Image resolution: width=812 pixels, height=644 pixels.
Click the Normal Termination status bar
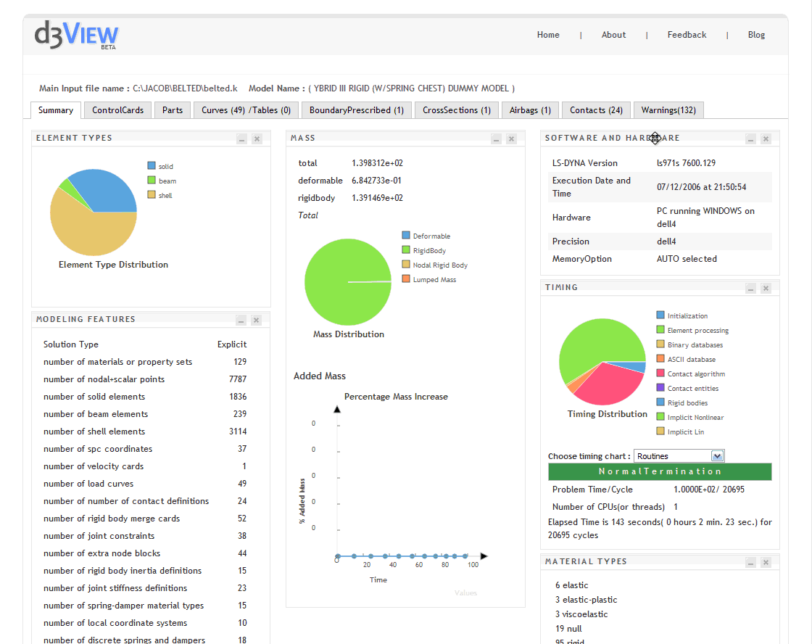[660, 471]
